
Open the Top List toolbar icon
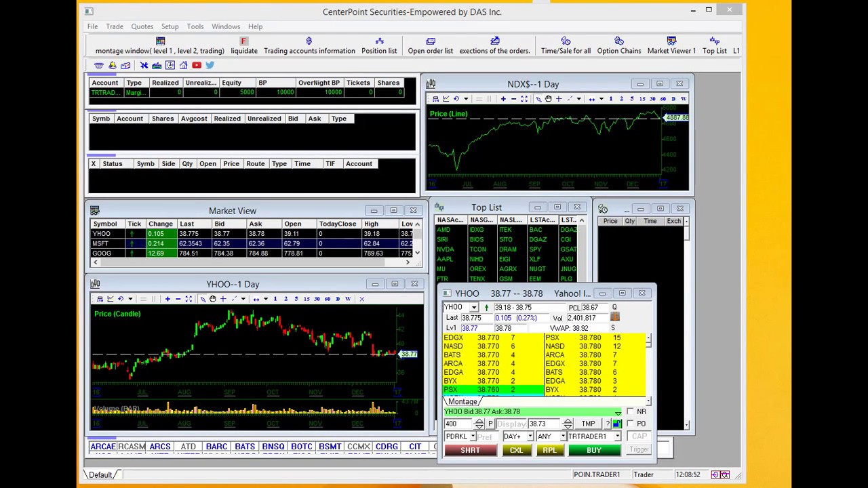tap(714, 41)
